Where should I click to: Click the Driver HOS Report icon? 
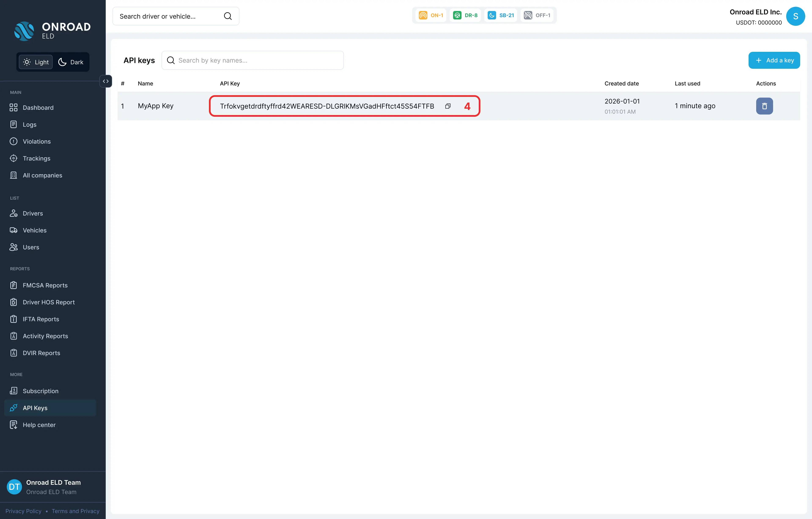pyautogui.click(x=14, y=302)
